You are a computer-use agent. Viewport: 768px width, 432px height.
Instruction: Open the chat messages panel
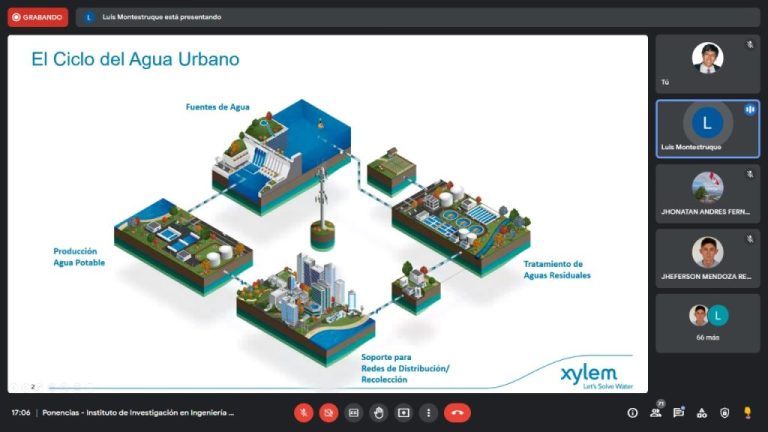pos(679,412)
